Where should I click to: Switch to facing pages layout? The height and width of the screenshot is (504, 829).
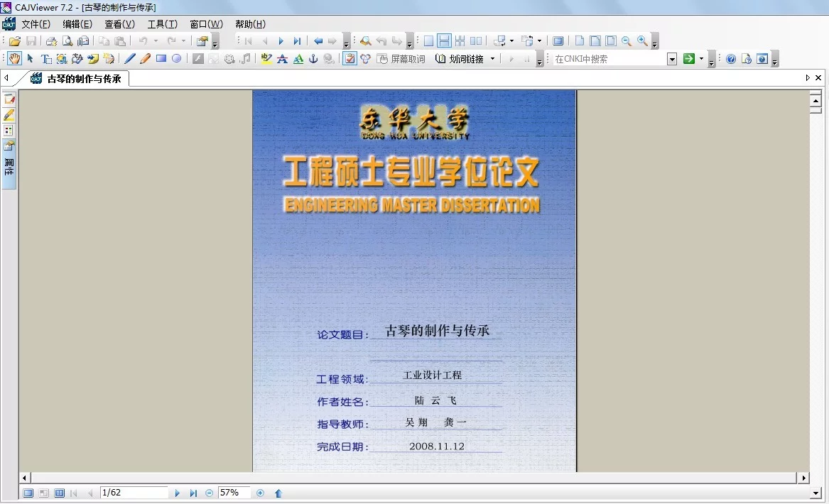[x=476, y=41]
